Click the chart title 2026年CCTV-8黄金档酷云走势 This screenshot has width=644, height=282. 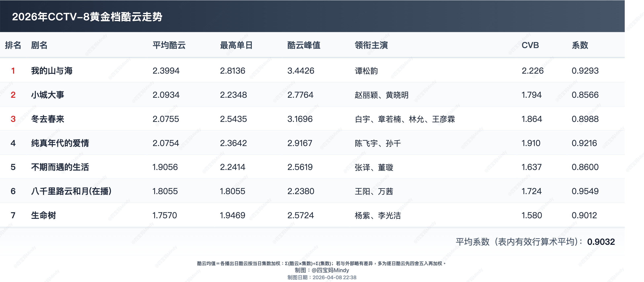pos(87,17)
